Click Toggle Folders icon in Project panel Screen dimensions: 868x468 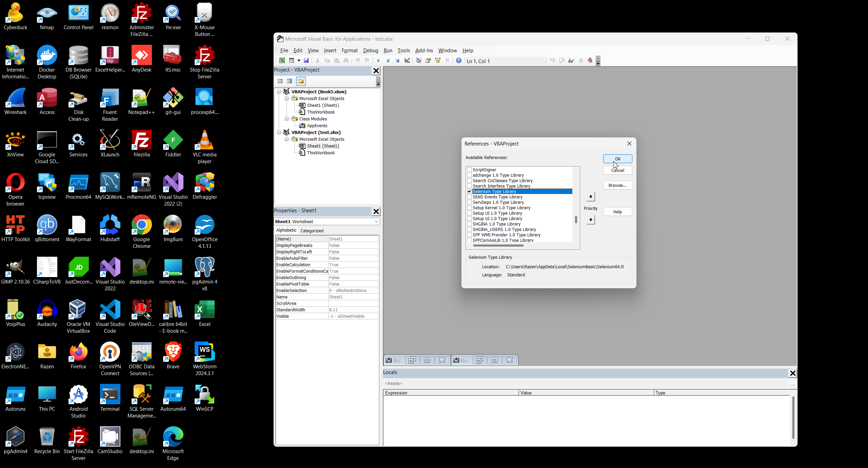(x=301, y=81)
